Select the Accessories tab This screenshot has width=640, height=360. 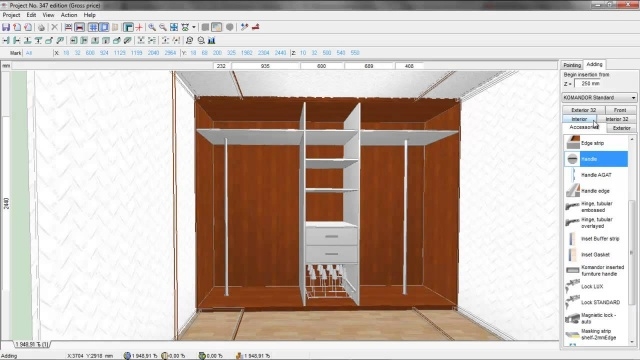point(584,127)
